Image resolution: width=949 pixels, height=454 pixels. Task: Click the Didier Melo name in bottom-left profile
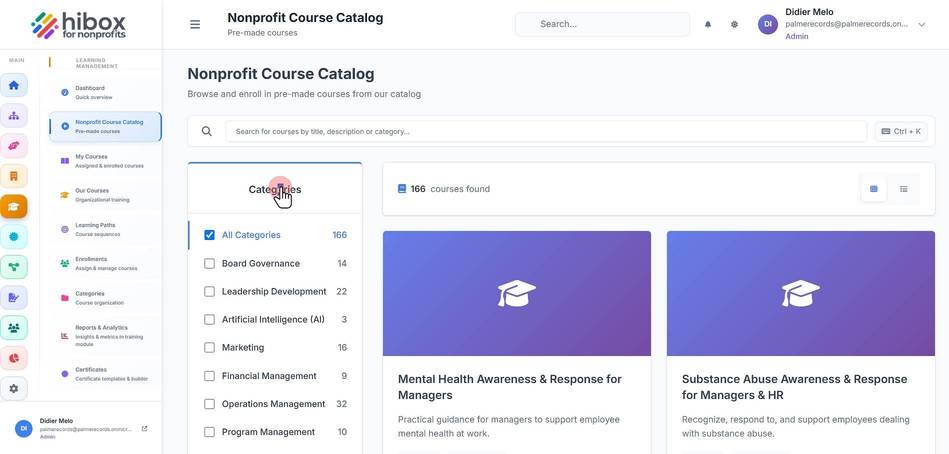(56, 421)
